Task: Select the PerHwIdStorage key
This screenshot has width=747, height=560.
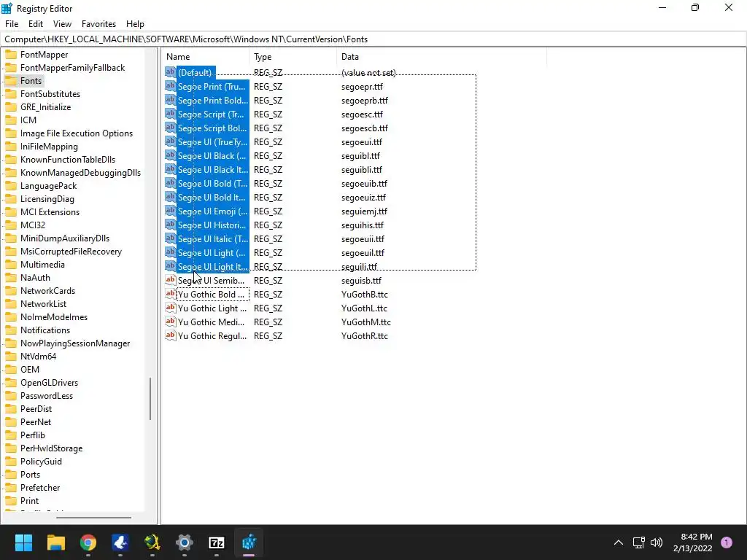Action: (52, 448)
